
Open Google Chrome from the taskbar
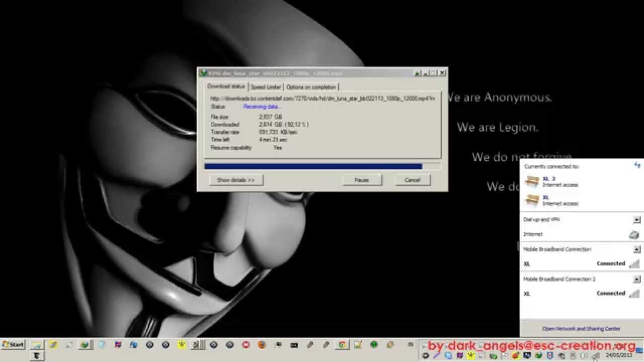click(342, 345)
